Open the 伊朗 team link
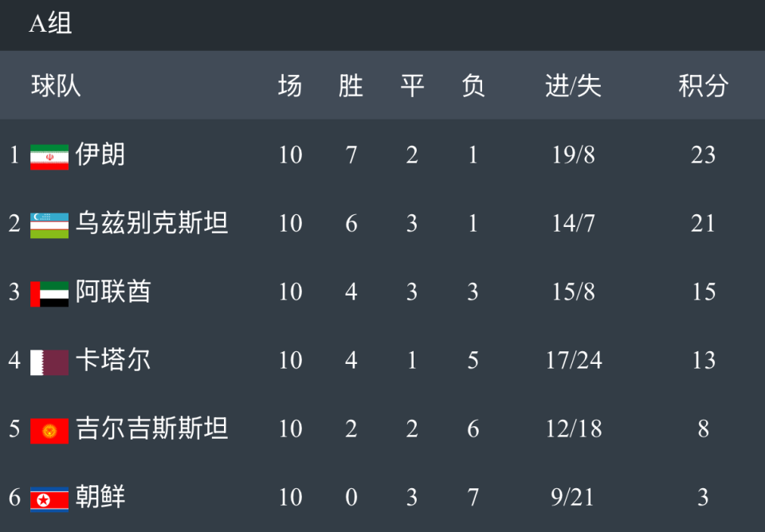 pyautogui.click(x=100, y=155)
